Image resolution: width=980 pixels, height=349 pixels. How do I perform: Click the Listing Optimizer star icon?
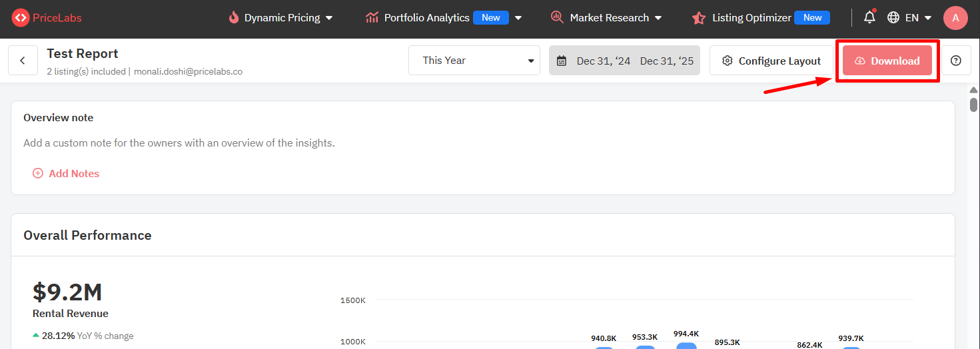click(x=698, y=18)
